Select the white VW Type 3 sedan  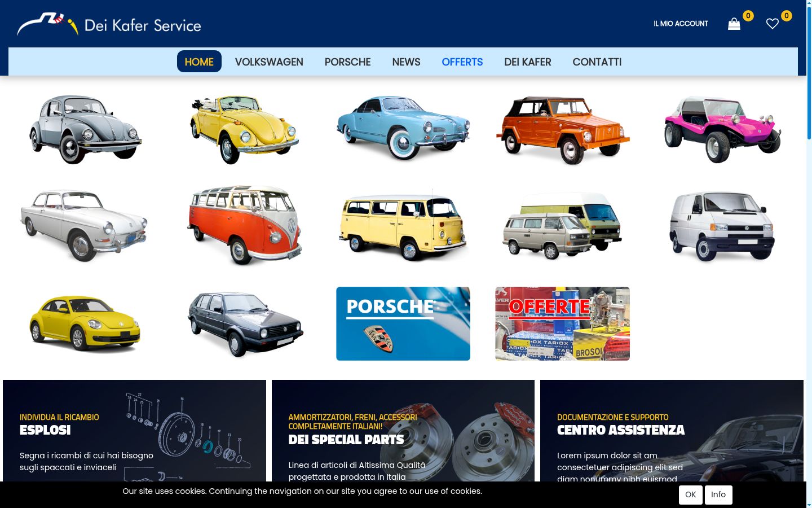tap(85, 226)
